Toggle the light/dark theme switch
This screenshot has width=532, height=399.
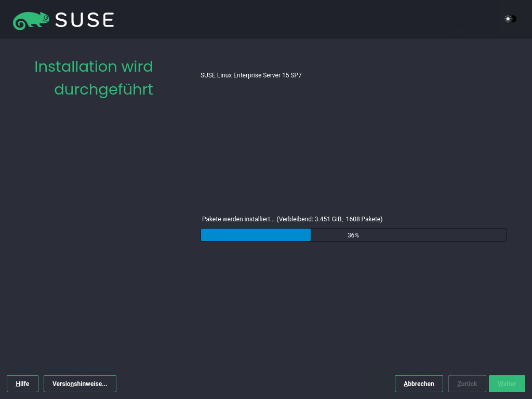510,19
